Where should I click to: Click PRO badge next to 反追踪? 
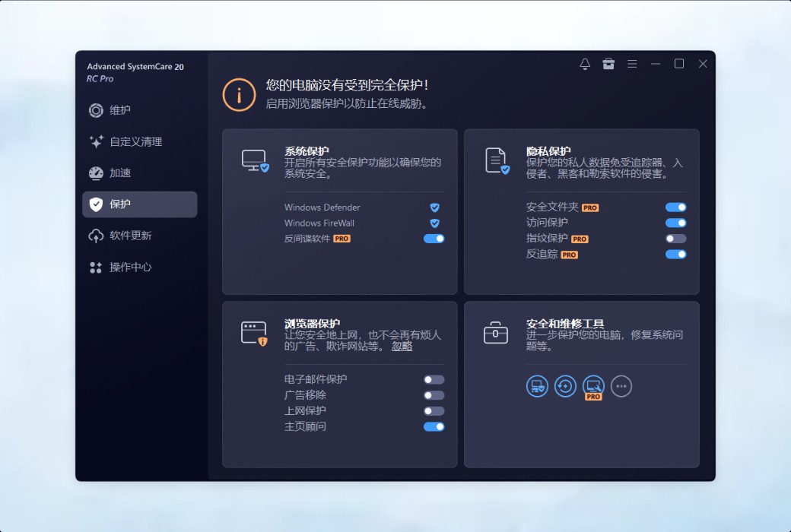click(569, 255)
